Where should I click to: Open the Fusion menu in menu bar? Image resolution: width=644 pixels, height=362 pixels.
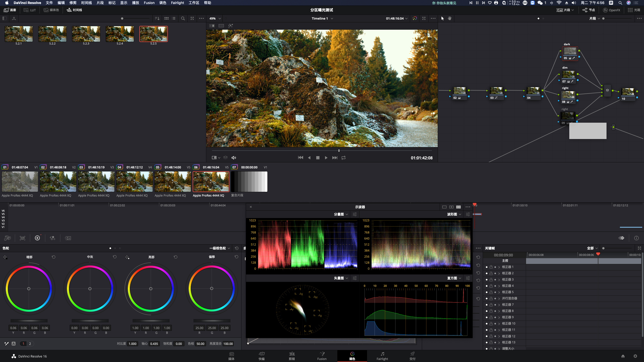[x=149, y=3]
